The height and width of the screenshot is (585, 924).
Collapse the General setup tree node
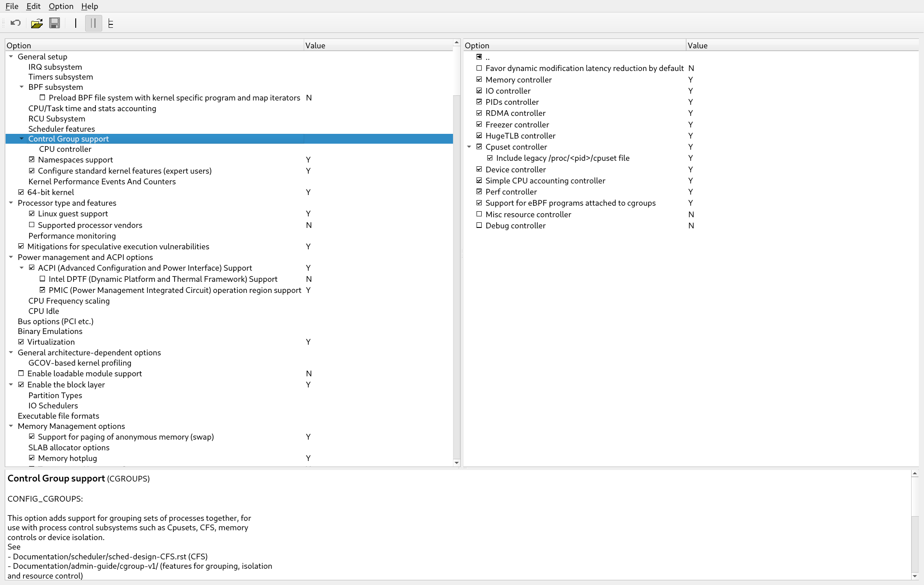click(x=11, y=56)
